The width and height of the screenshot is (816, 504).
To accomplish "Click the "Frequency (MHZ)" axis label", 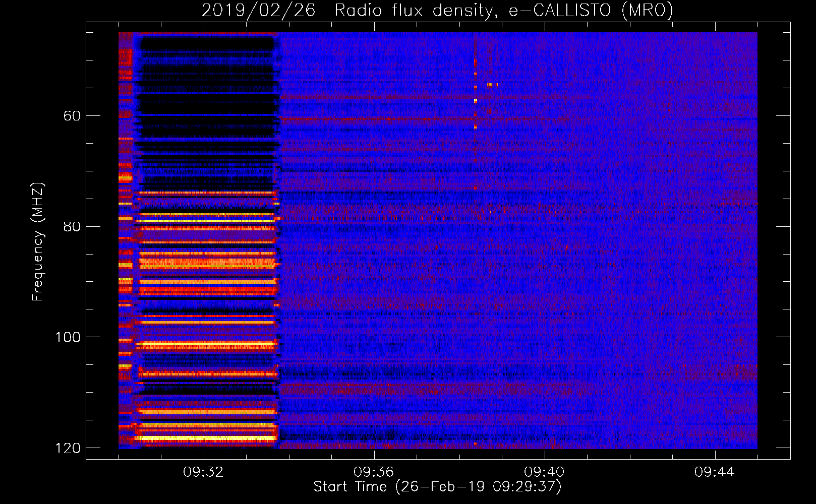I will 37,242.
